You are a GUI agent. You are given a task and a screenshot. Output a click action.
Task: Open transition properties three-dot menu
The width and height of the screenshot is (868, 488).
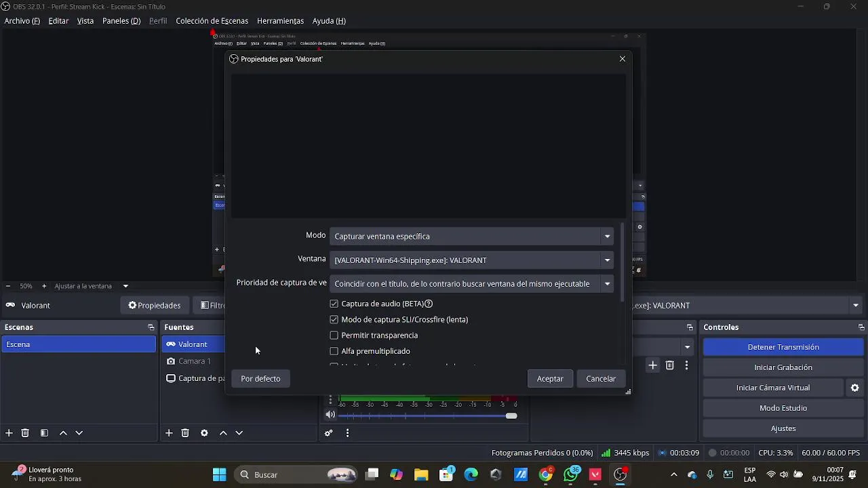[x=686, y=365]
